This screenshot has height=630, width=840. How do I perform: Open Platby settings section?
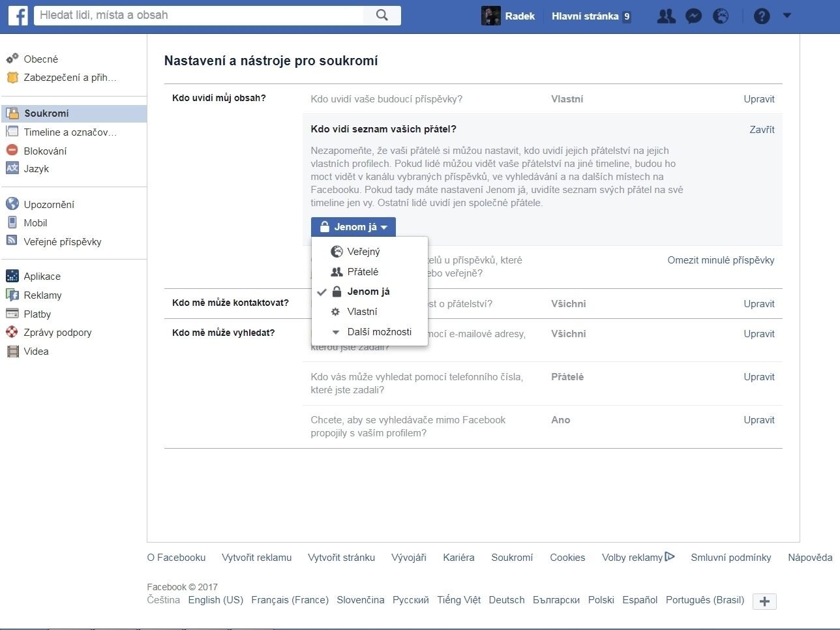[x=37, y=314]
